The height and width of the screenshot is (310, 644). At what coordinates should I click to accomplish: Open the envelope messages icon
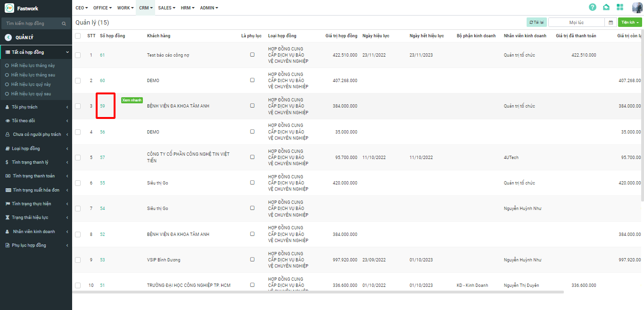tap(606, 7)
